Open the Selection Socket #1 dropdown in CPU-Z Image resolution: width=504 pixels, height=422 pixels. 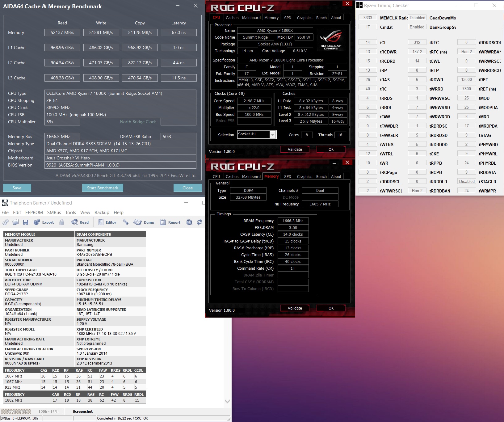(272, 135)
